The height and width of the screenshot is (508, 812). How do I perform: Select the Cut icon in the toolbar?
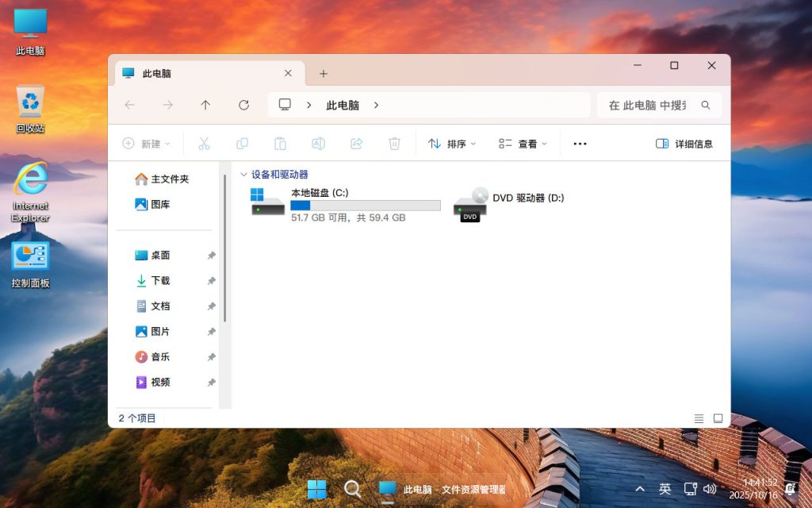203,143
